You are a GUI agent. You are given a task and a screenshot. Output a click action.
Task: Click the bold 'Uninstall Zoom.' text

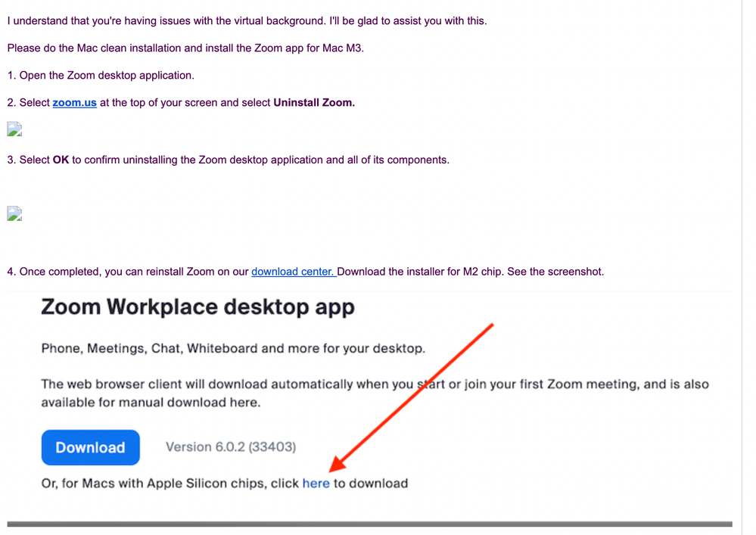[313, 102]
